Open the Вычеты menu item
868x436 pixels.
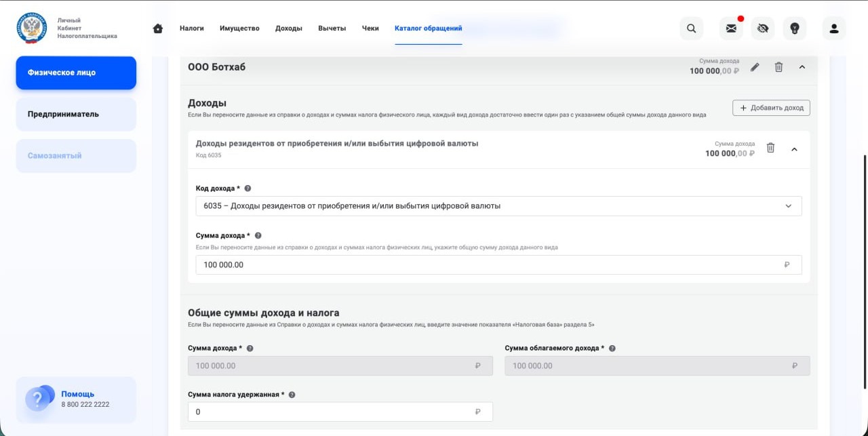[x=332, y=28]
